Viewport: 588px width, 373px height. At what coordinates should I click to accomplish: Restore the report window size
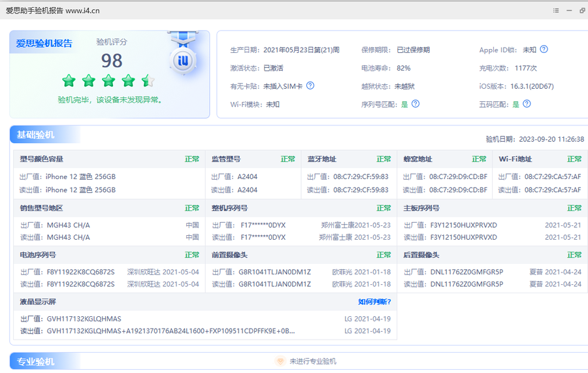point(582,10)
